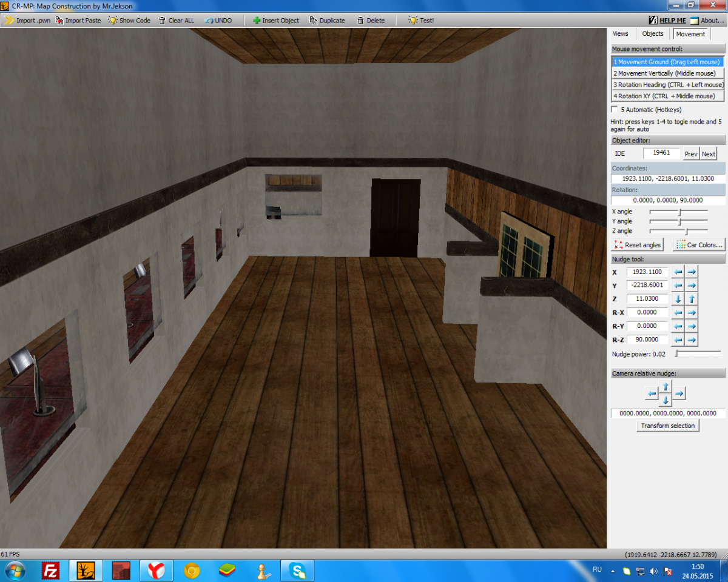This screenshot has height=582, width=728.
Task: Camera relative nudge left arrow
Action: 652,393
